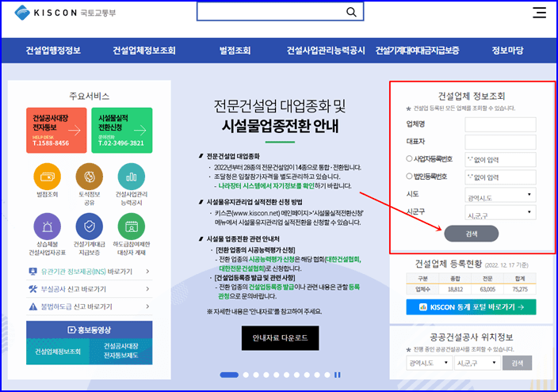Open 정보마당 menu

pos(507,51)
